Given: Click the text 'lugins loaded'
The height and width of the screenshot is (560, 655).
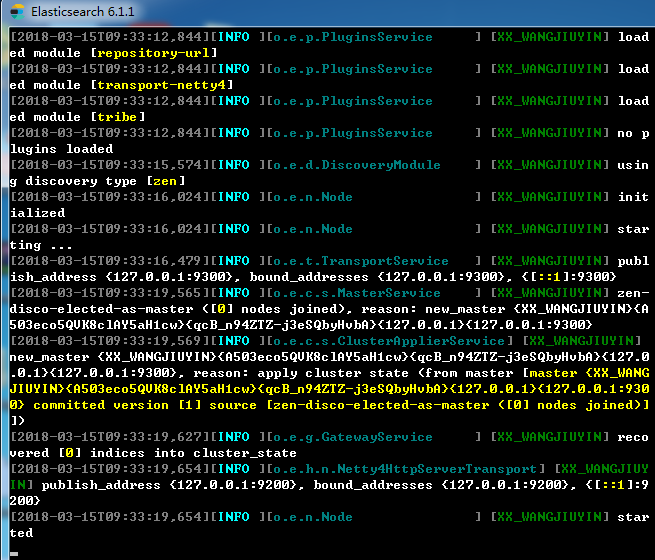Looking at the screenshot, I should click(x=61, y=149).
